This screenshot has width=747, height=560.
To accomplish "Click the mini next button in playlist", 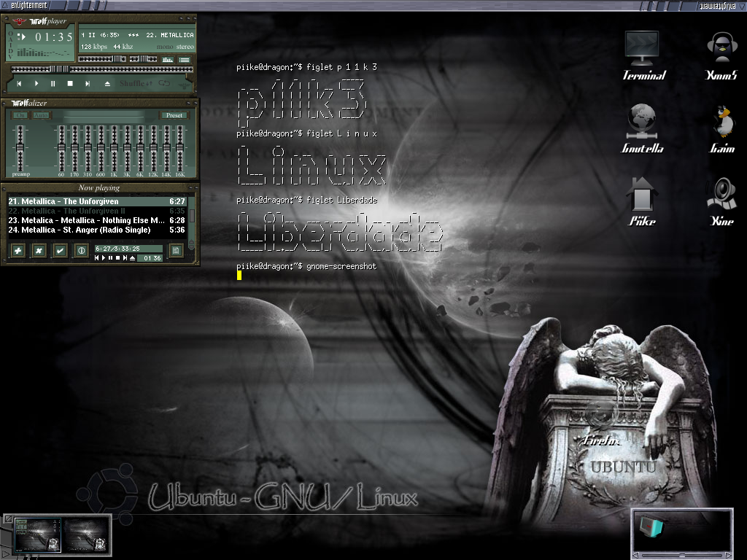I will (125, 258).
